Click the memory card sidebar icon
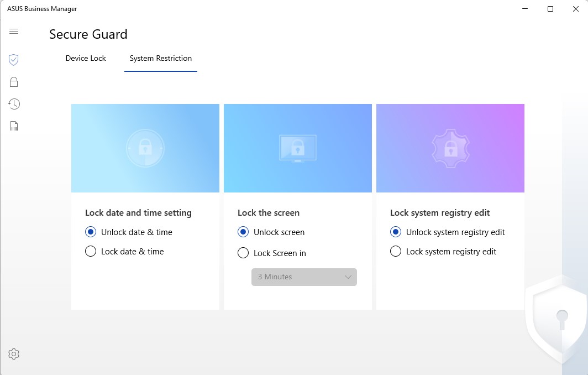 [x=14, y=126]
